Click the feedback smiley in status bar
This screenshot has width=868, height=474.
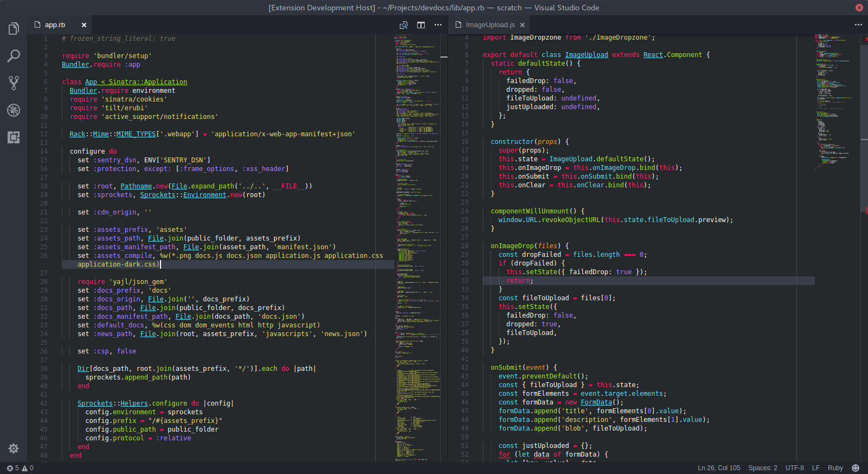(x=856, y=468)
